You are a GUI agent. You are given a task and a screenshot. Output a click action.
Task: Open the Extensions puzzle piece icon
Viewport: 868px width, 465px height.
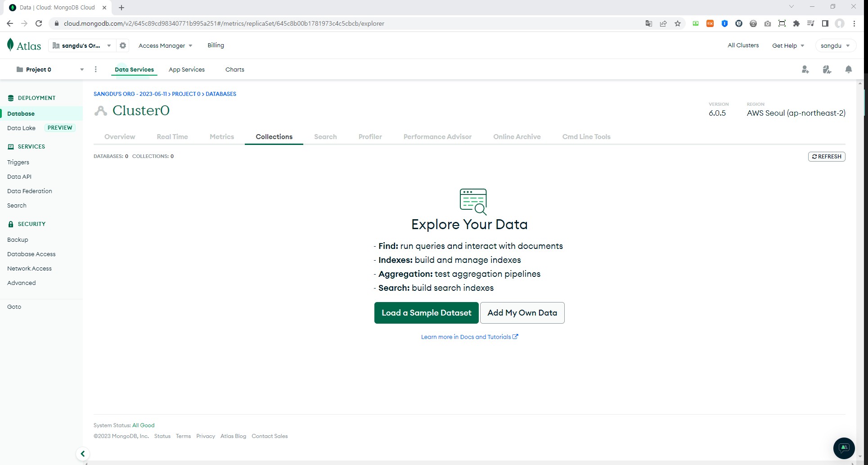(796, 23)
